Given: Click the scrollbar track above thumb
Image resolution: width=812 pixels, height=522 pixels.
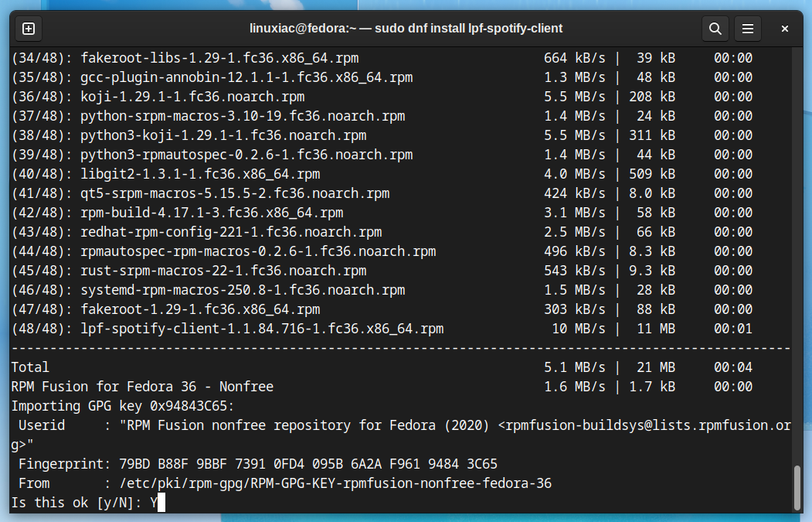Looking at the screenshot, I should click(797, 257).
